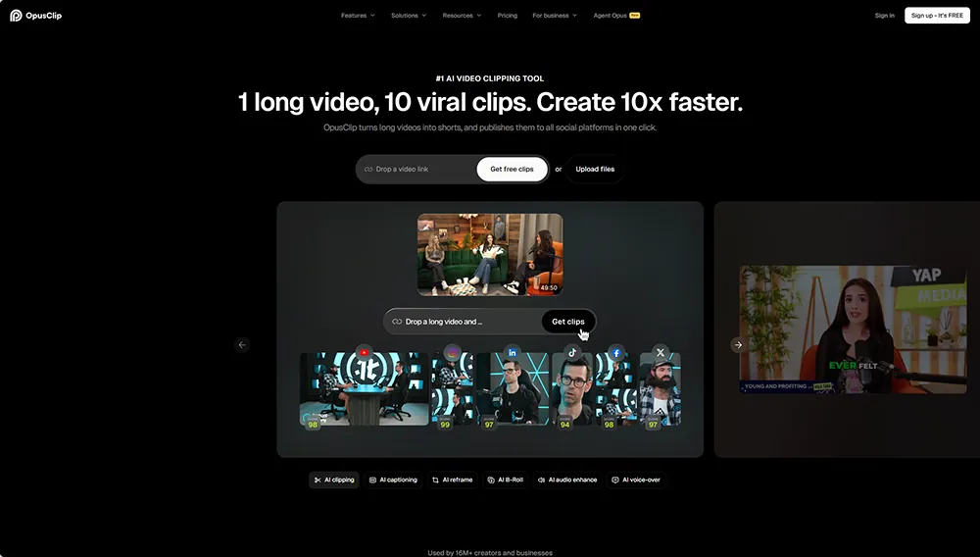Open Agent Opus from the navigation
Screen dimensions: 980x557
tap(610, 16)
